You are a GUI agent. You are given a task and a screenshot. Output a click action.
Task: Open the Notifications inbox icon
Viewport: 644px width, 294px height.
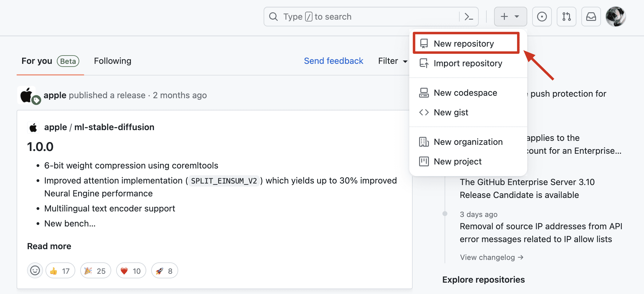point(591,17)
